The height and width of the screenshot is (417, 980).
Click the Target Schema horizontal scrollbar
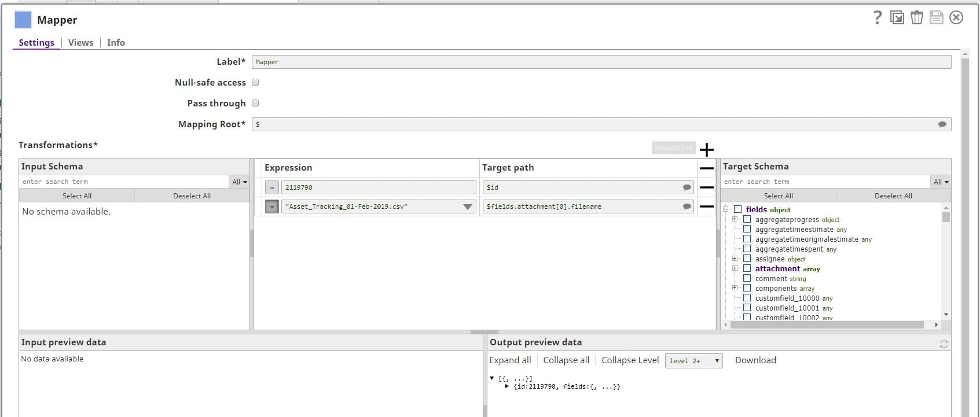pyautogui.click(x=827, y=325)
